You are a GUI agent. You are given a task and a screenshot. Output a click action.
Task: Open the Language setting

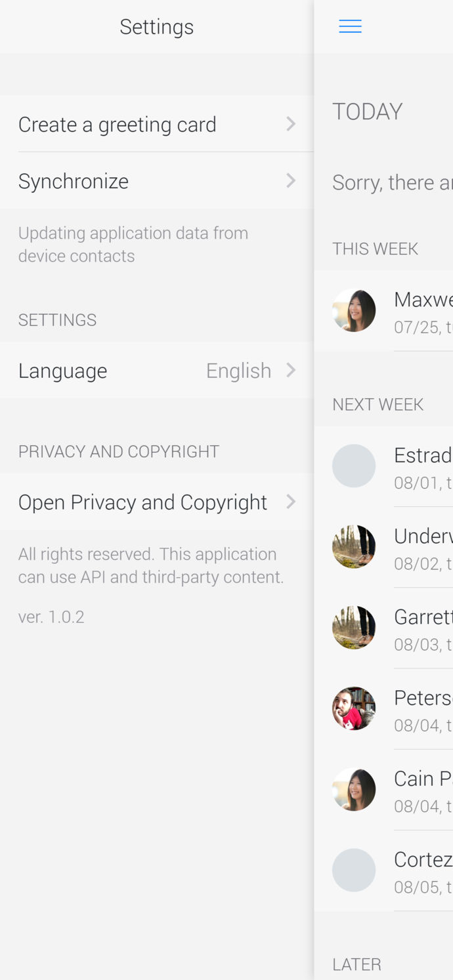[157, 370]
